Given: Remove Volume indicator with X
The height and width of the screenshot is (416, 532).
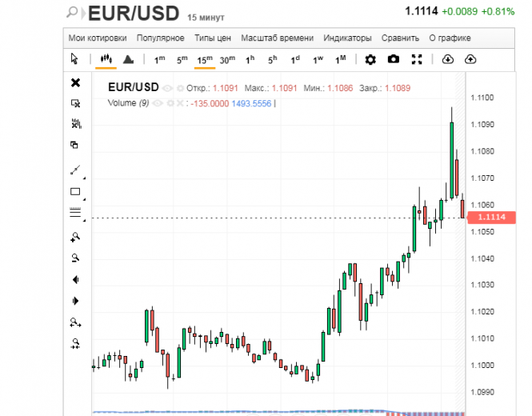Looking at the screenshot, I should coord(180,103).
